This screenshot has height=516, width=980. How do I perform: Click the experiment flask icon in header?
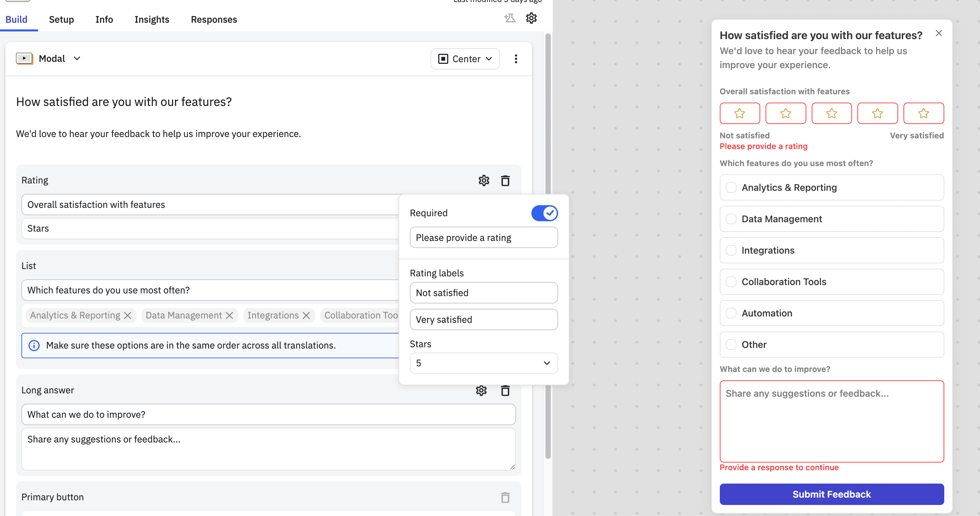pos(509,18)
